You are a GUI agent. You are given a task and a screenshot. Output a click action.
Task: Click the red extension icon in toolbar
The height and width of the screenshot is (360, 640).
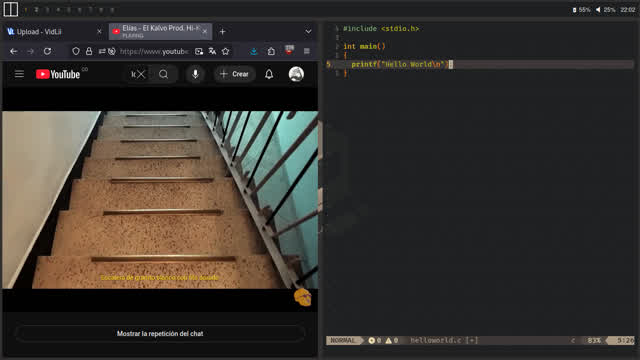click(289, 50)
